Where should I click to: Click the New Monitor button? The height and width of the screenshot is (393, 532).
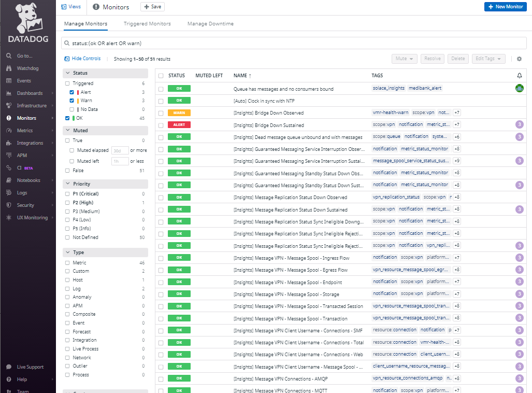tap(505, 7)
